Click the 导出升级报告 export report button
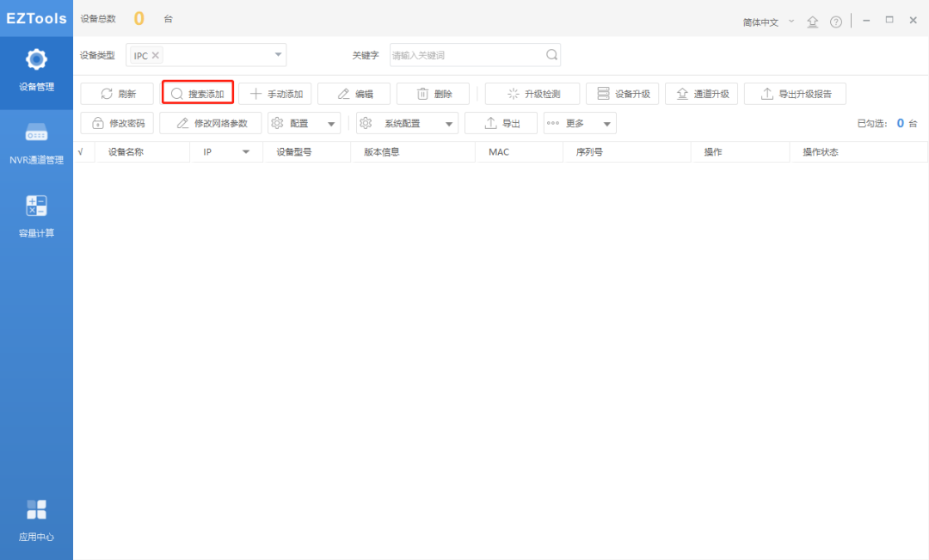Image resolution: width=929 pixels, height=560 pixels. (x=795, y=93)
